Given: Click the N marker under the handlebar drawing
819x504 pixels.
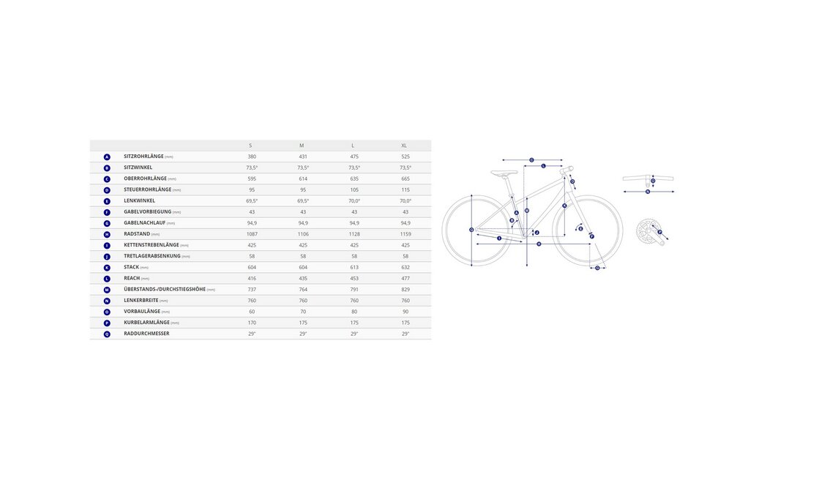Looking at the screenshot, I should (648, 192).
